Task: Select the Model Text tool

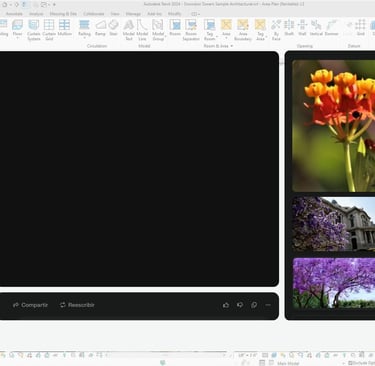Action: coord(129,30)
